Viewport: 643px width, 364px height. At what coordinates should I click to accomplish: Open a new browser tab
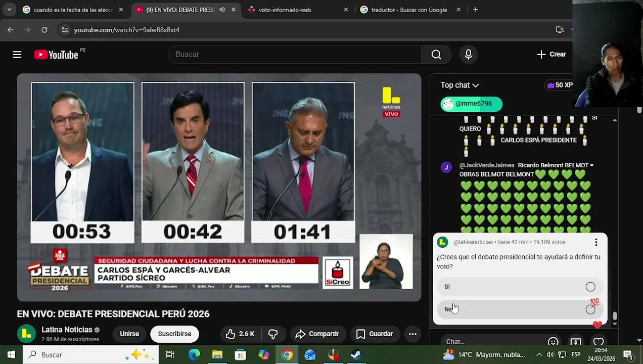tap(475, 10)
